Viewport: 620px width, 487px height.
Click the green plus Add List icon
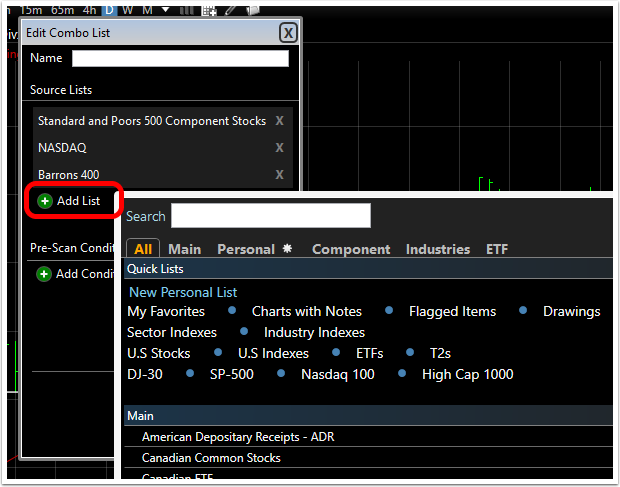point(45,201)
